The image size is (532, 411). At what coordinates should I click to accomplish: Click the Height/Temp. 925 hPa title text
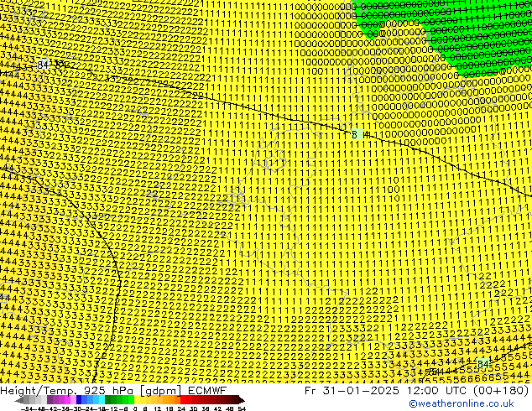point(67,391)
